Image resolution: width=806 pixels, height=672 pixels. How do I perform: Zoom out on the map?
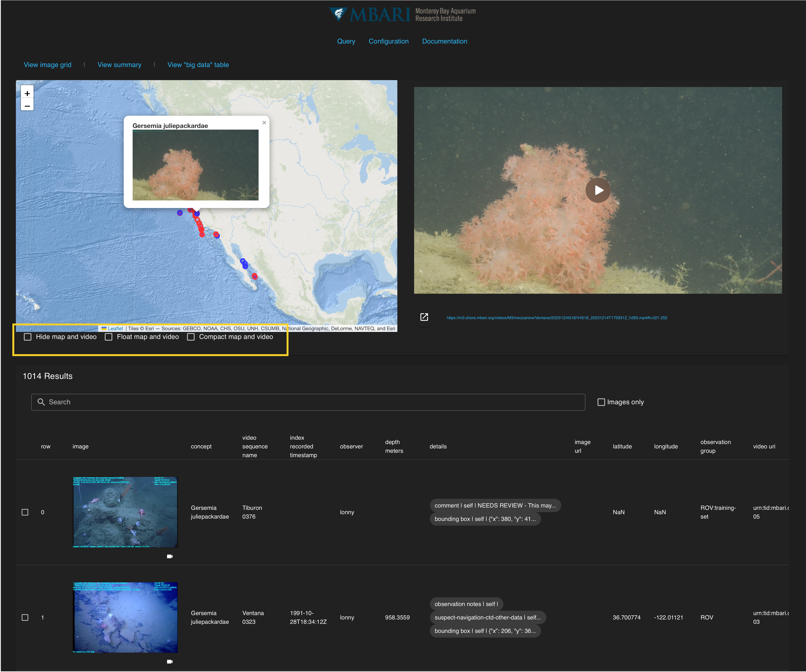tap(27, 105)
